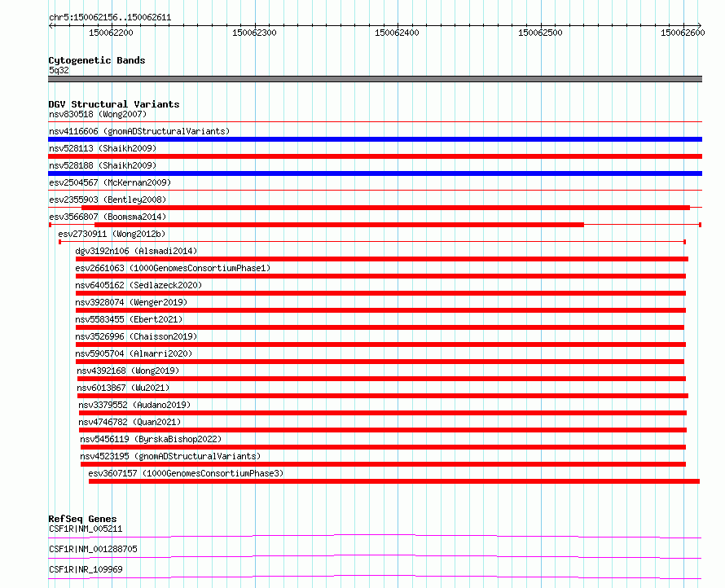
Task: Open variant nsv3928074 (Wenger2019)
Action: tap(131, 302)
